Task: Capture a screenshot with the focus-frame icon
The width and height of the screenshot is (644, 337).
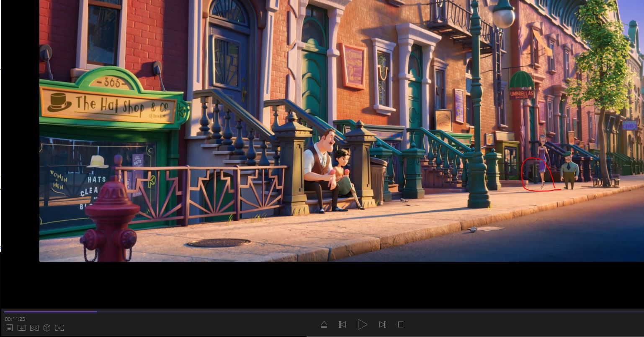Action: (x=59, y=328)
